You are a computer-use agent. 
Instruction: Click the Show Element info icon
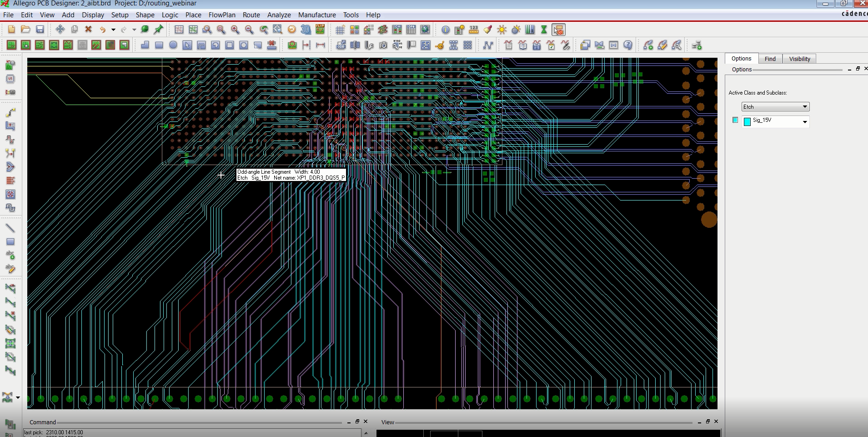point(446,30)
